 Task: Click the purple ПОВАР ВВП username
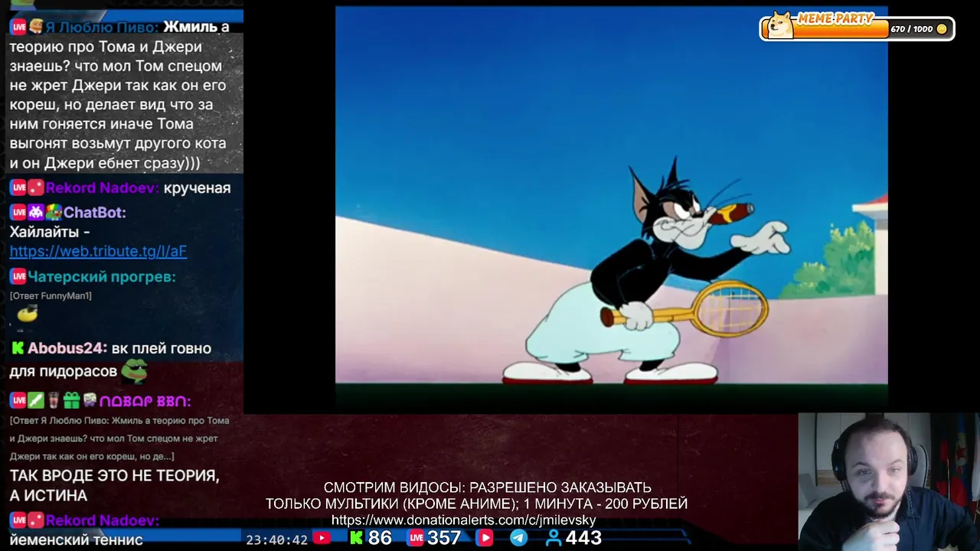tap(145, 400)
